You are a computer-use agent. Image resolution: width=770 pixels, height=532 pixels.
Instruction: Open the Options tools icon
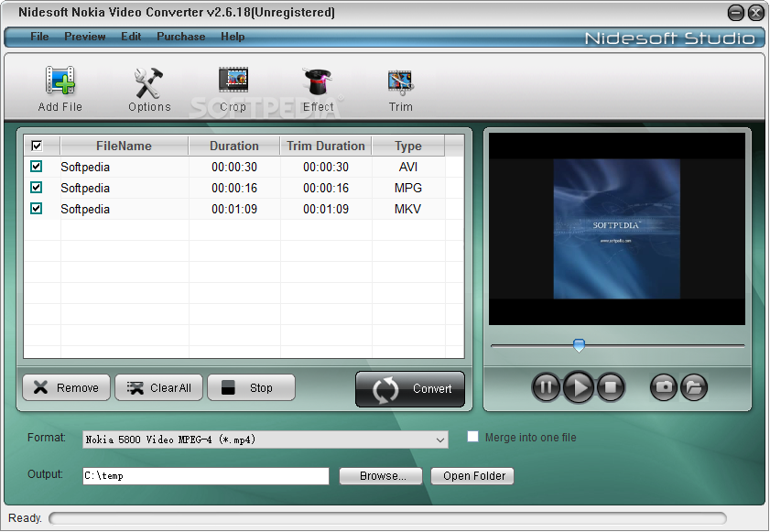149,82
